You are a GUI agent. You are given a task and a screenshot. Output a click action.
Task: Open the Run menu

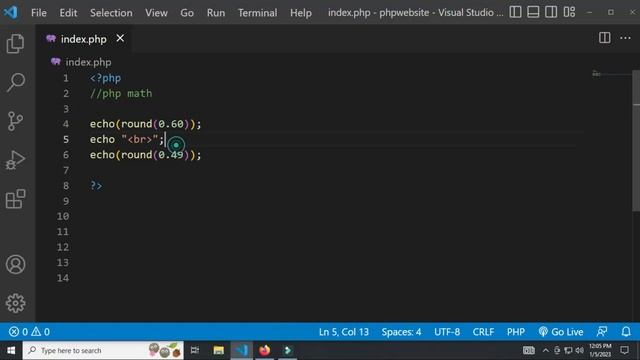(x=216, y=13)
